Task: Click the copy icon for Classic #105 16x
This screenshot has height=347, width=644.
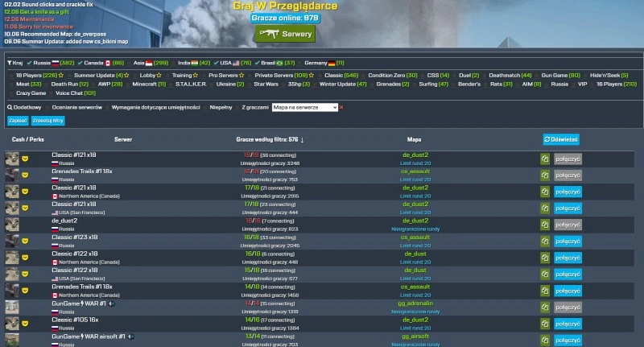Action: pos(545,324)
